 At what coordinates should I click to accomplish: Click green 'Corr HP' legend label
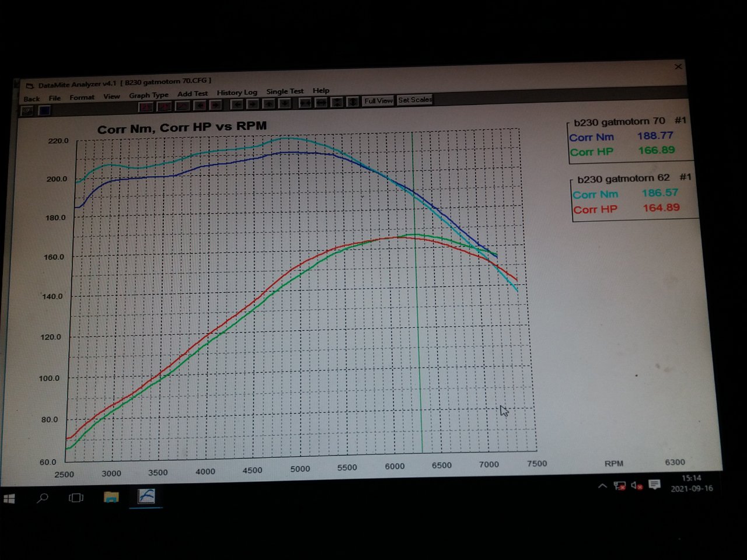tap(591, 152)
